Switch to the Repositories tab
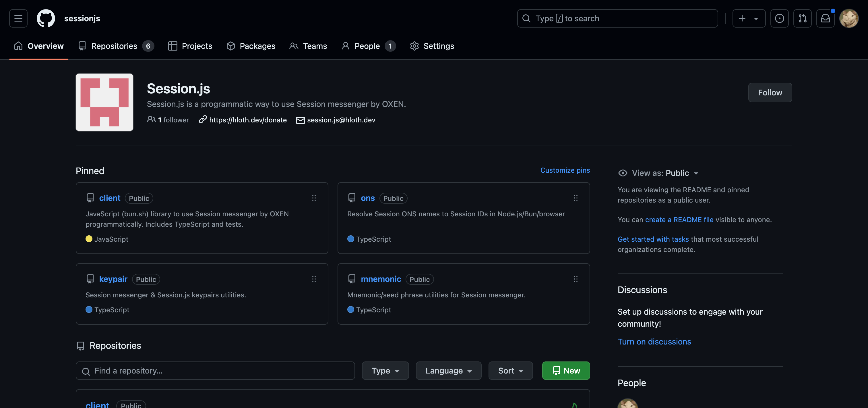The image size is (868, 408). point(116,46)
